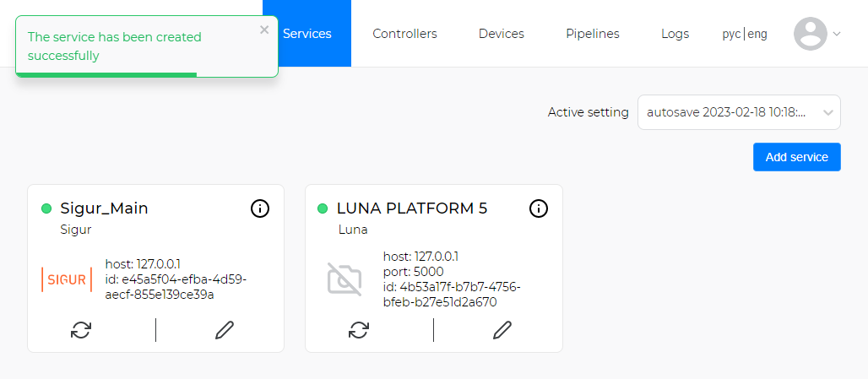Refresh the Sigur_Main service
868x379 pixels.
pyautogui.click(x=81, y=330)
